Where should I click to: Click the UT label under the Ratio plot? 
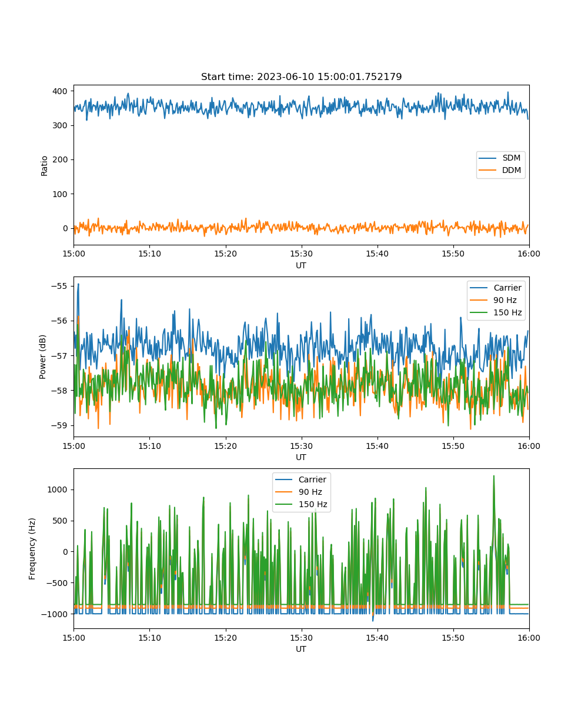tap(301, 265)
